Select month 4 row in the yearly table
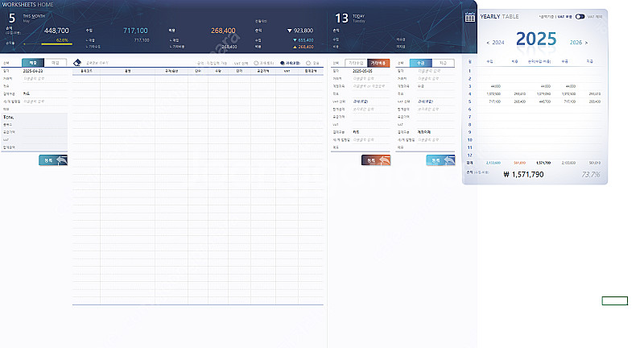644x348 pixels. coord(535,94)
